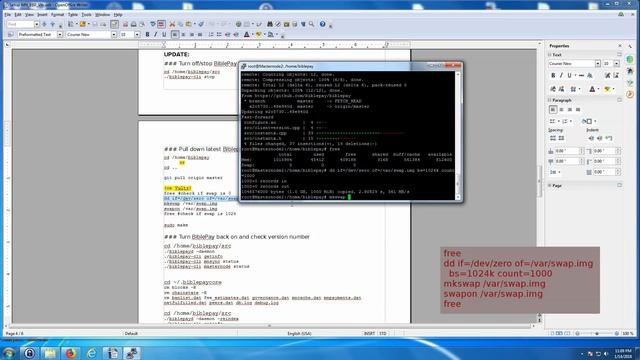Open the Tools menu

(x=86, y=14)
